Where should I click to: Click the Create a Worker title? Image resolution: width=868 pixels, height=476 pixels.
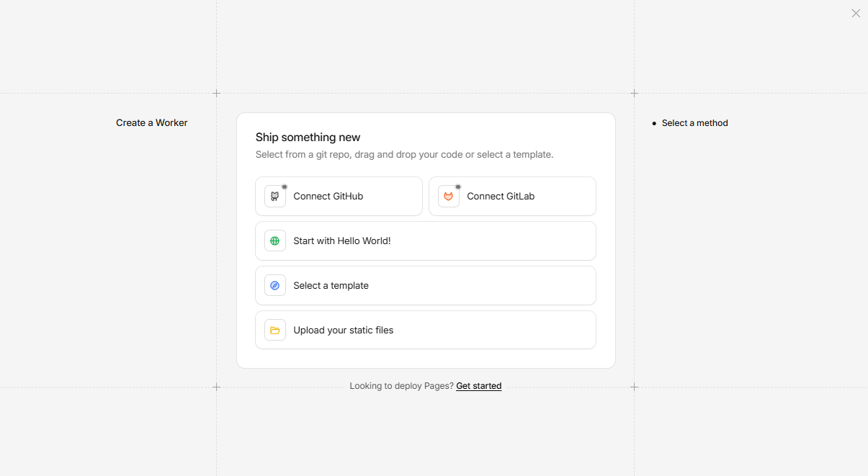(x=151, y=123)
